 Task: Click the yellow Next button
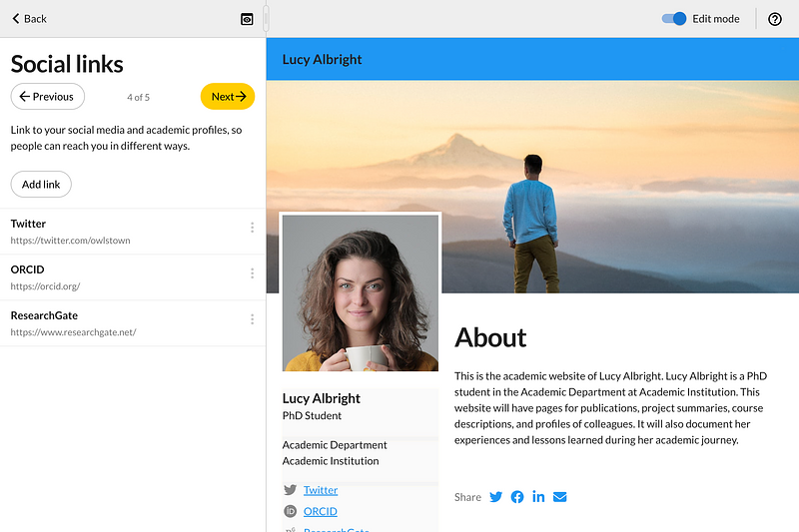[x=228, y=97]
